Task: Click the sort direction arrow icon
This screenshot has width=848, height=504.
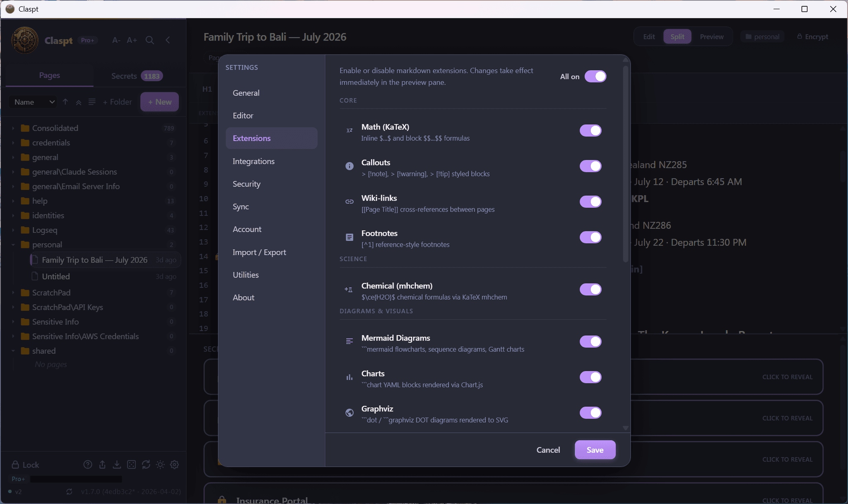Action: point(65,102)
